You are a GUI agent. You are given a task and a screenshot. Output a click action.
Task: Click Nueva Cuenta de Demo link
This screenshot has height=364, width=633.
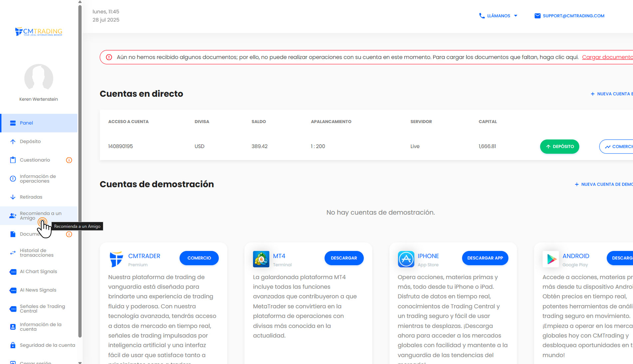tap(604, 184)
